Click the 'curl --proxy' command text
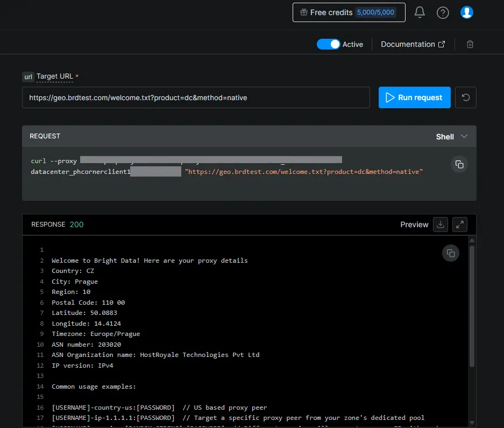The image size is (504, 428). (54, 161)
